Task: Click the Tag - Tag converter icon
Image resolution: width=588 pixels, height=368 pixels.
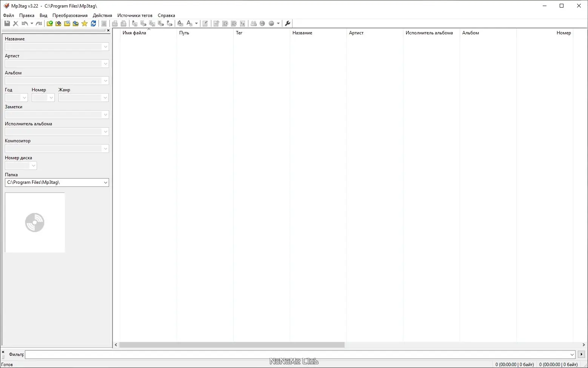Action: tap(169, 23)
